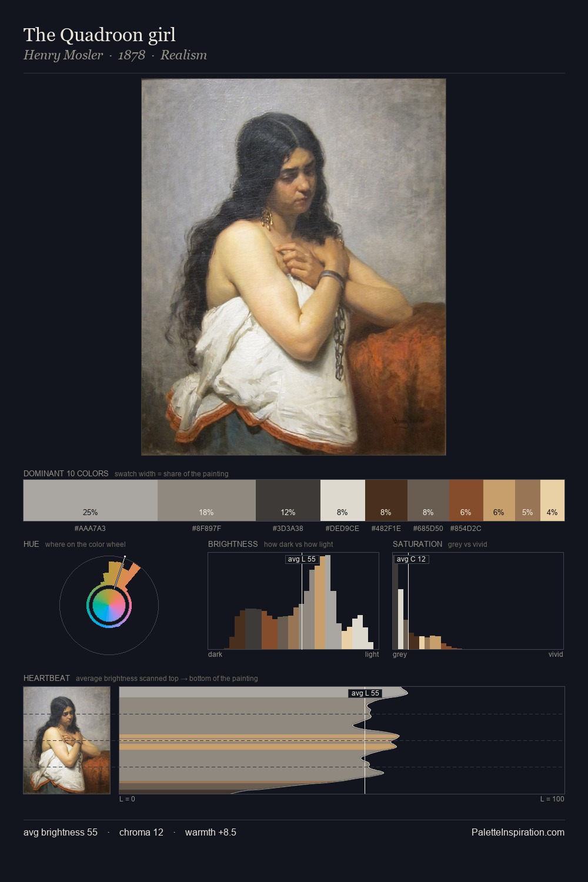Viewport: 588px width, 882px height.
Task: Choose the rust #854D2C swatch
Action: (x=466, y=500)
